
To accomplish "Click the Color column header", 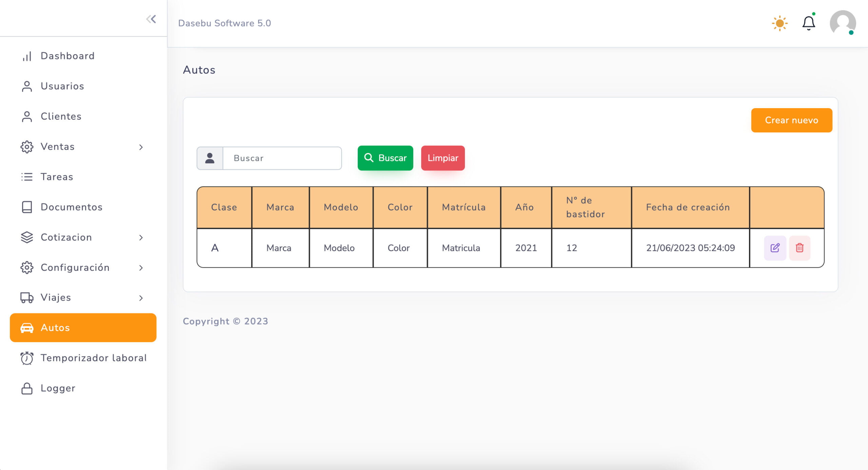I will click(x=400, y=207).
